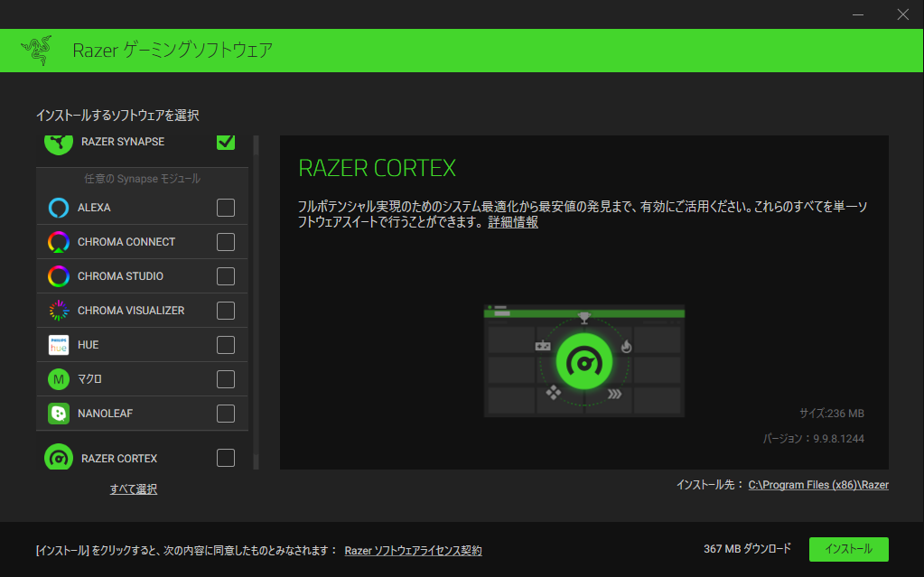
Task: Click the 367 MB ダウンロード text
Action: (747, 549)
